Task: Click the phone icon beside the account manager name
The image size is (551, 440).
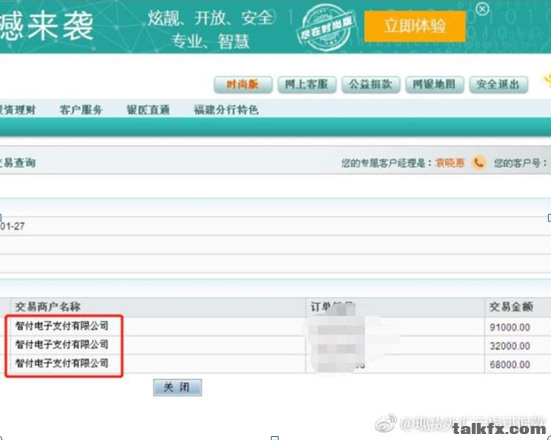Action: click(x=479, y=163)
